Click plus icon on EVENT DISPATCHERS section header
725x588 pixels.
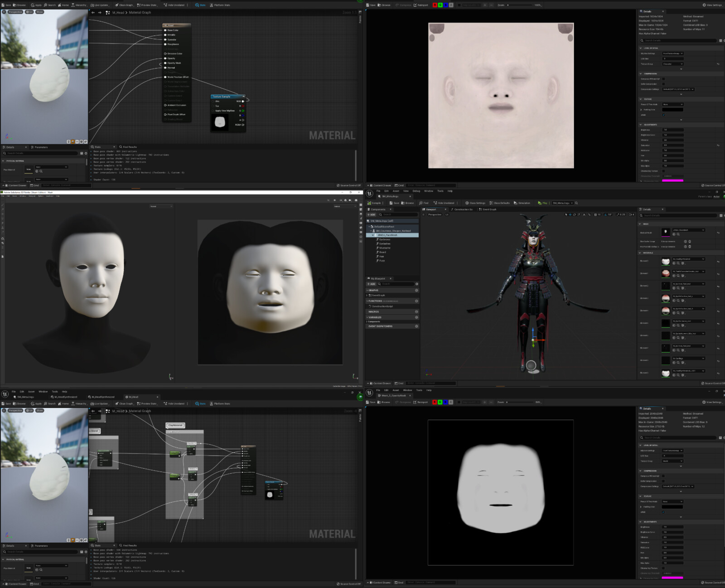point(416,326)
